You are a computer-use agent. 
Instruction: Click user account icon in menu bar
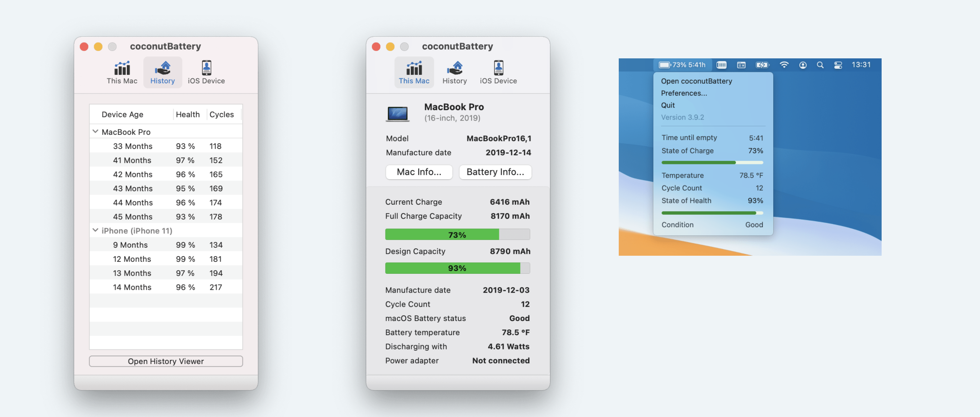click(x=803, y=65)
